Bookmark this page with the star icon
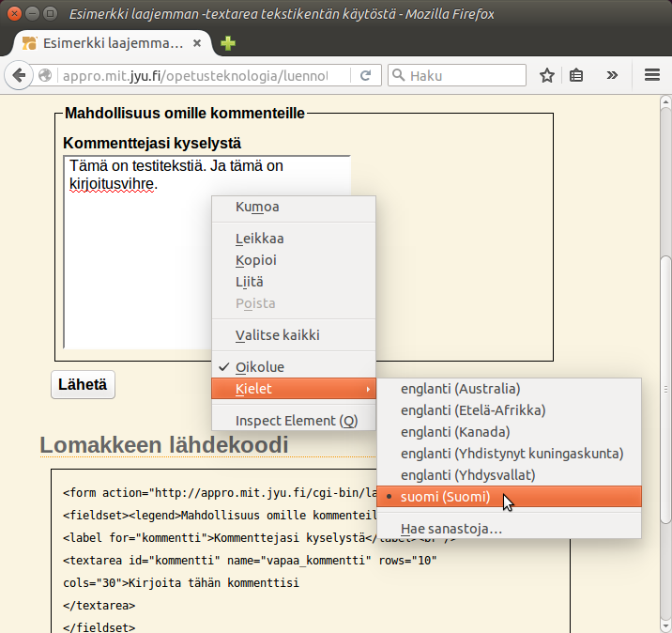Viewport: 672px width, 633px height. tap(547, 76)
